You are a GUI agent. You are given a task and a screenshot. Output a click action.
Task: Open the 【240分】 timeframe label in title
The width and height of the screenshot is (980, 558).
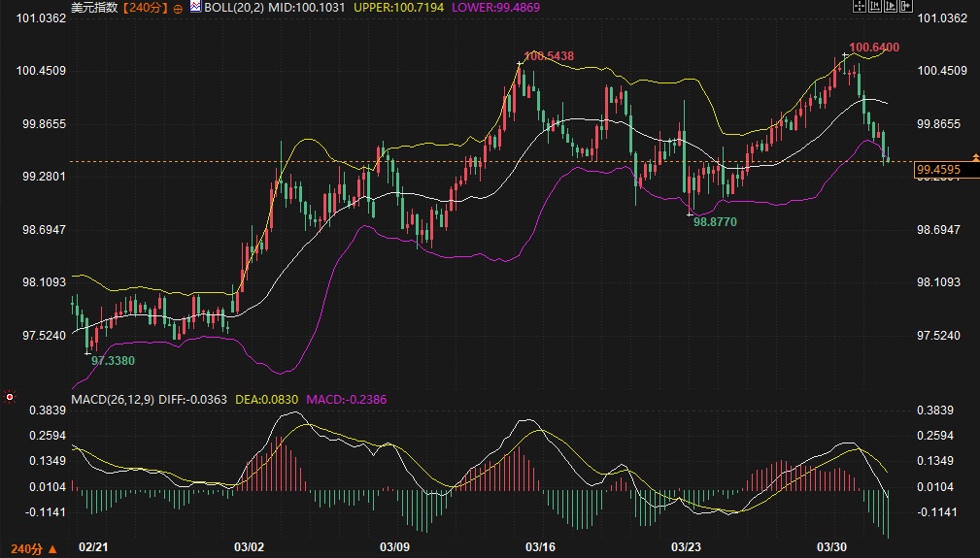tap(144, 7)
